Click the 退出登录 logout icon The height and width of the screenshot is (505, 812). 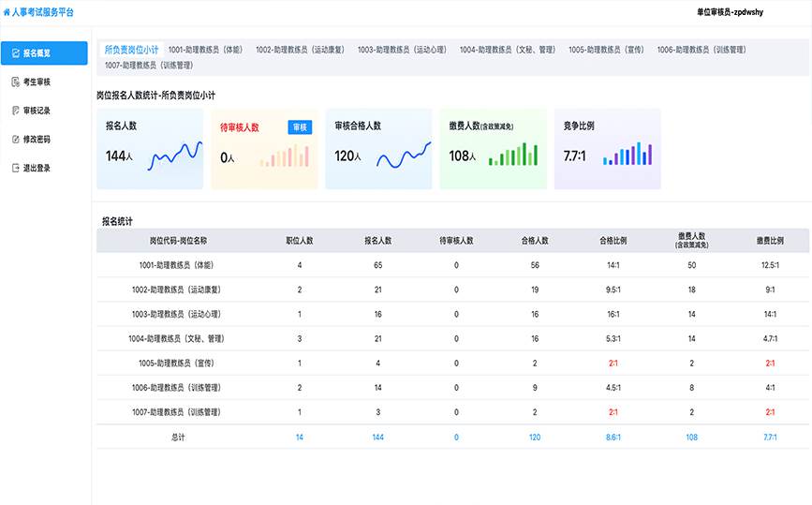click(14, 168)
